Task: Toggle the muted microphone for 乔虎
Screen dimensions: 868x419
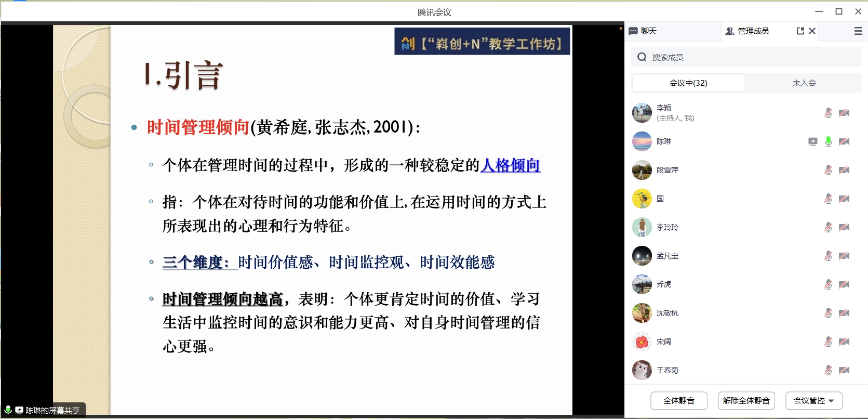Action: [x=829, y=284]
